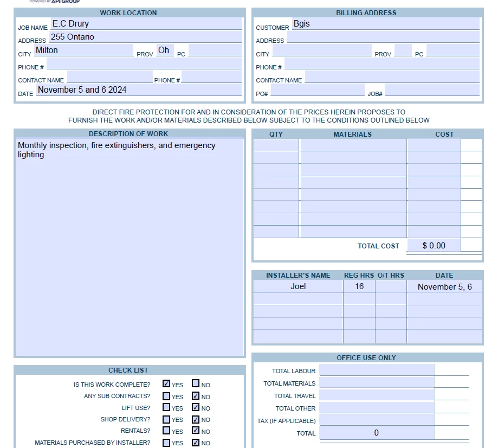Viewport: 485px width, 448px height.
Task: Select the work location City field Milton
Action: [x=83, y=50]
